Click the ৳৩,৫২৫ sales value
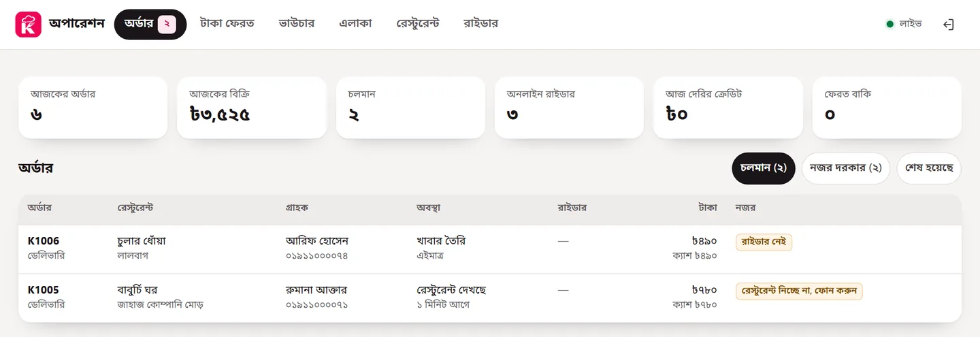 [x=220, y=114]
